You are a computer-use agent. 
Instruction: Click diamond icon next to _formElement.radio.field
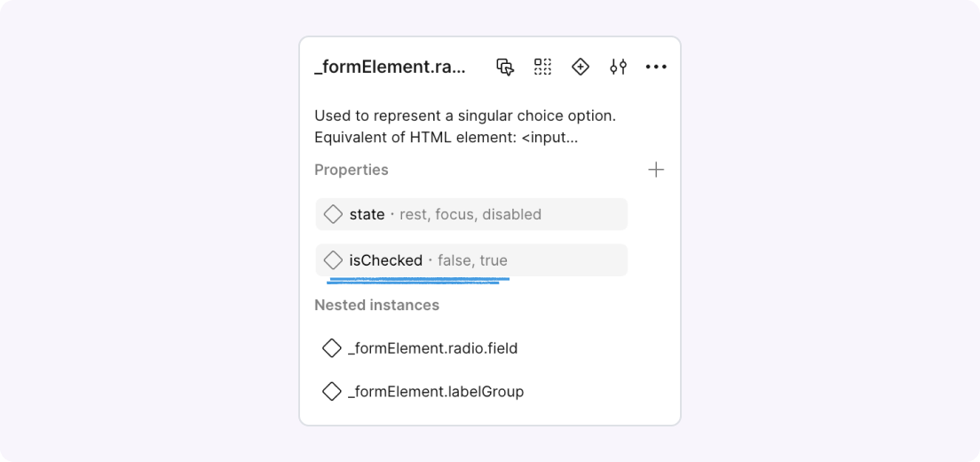point(332,348)
